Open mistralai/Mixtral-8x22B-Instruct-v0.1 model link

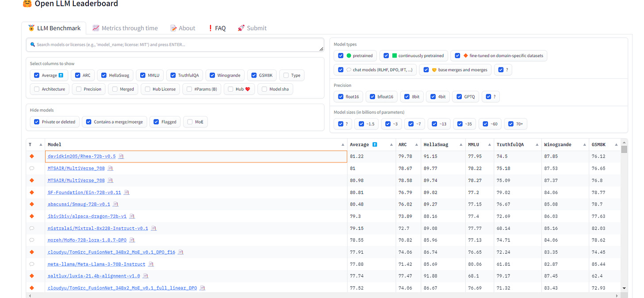click(98, 228)
